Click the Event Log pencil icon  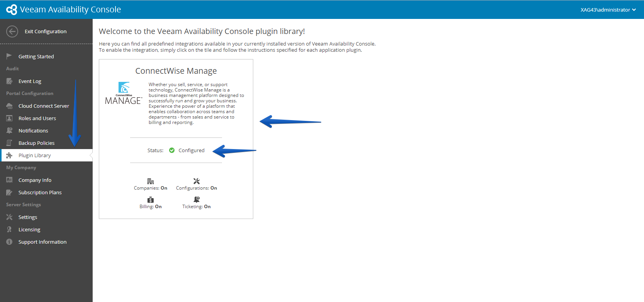(x=9, y=81)
